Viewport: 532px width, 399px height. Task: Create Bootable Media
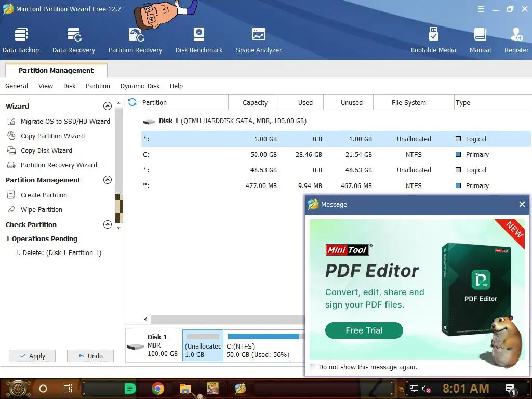pyautogui.click(x=433, y=41)
